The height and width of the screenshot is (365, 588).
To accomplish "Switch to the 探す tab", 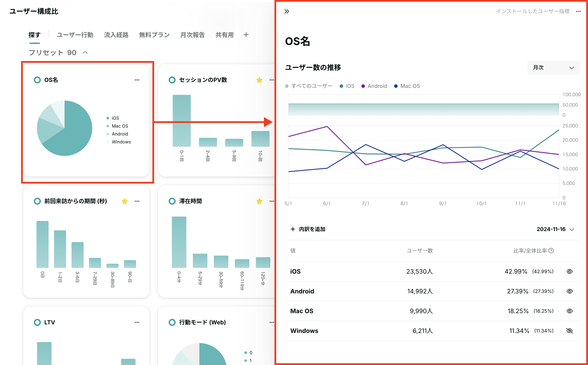I will pyautogui.click(x=34, y=35).
